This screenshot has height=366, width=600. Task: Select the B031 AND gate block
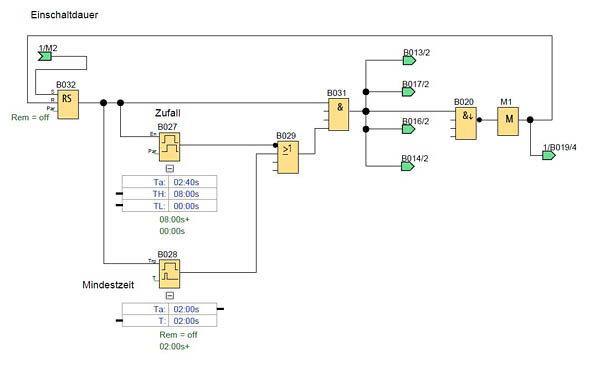[339, 114]
